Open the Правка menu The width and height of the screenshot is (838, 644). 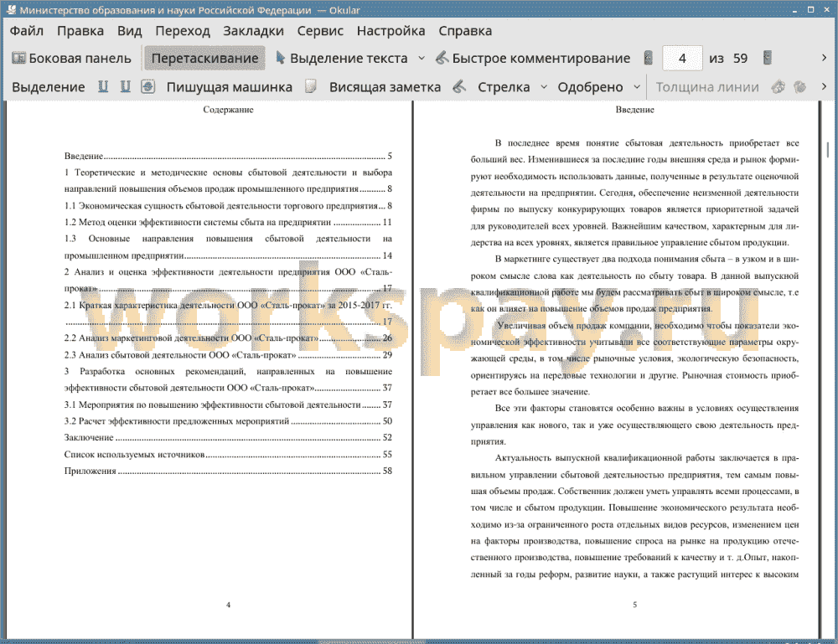click(80, 31)
